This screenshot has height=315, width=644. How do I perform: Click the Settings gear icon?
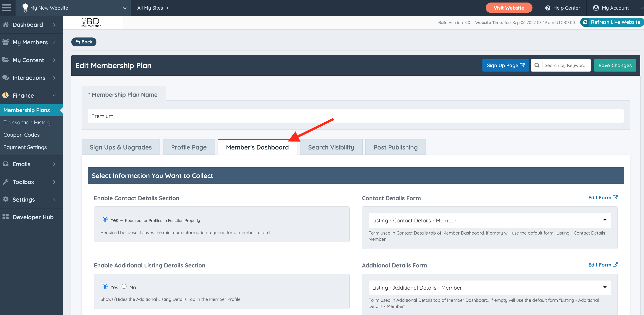click(5, 199)
